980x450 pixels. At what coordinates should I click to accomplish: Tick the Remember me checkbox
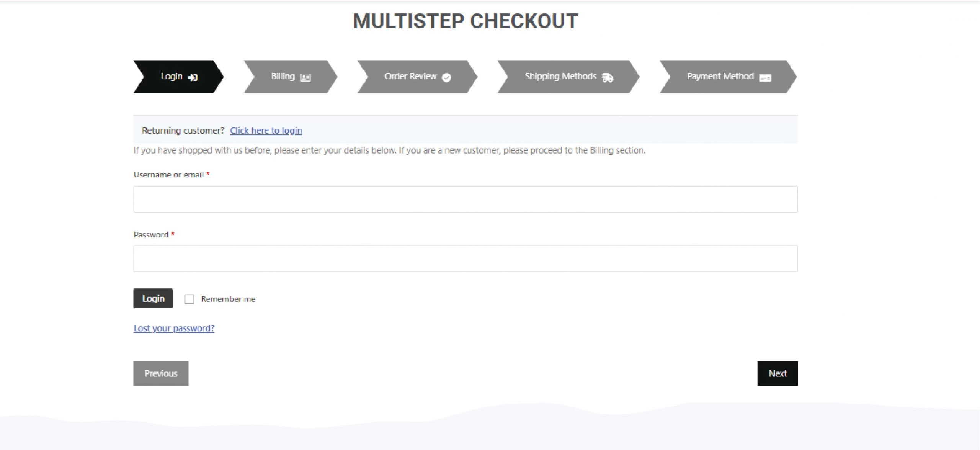(189, 299)
